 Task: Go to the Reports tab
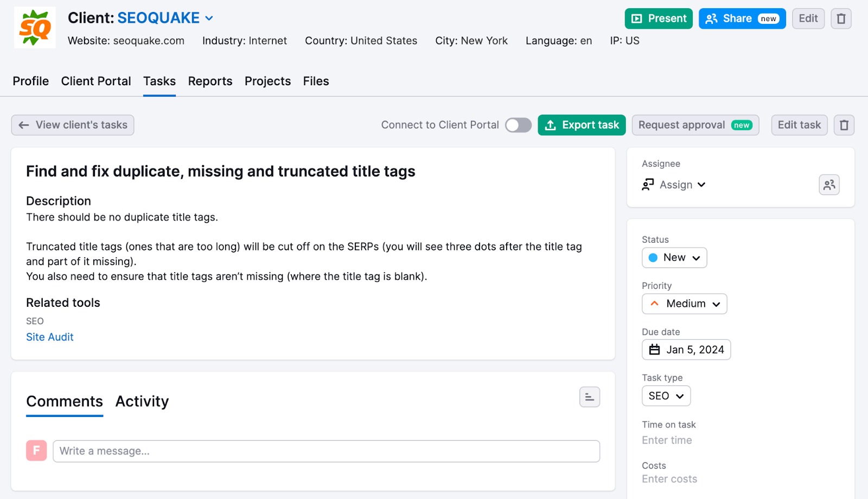210,81
